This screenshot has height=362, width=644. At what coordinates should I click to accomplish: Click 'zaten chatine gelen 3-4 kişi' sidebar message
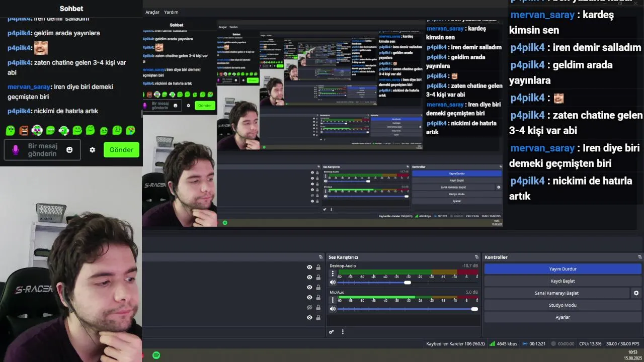tap(67, 67)
